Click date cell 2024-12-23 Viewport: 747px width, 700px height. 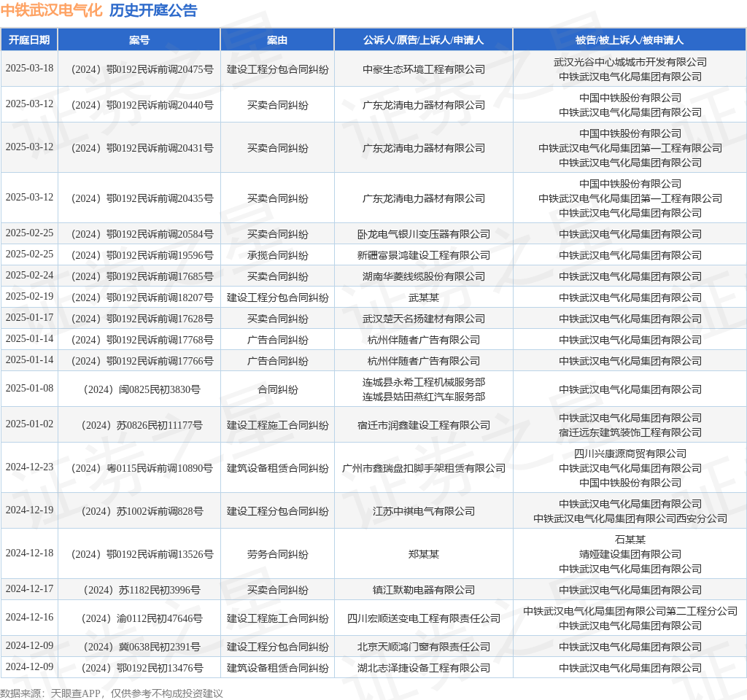[x=29, y=467]
